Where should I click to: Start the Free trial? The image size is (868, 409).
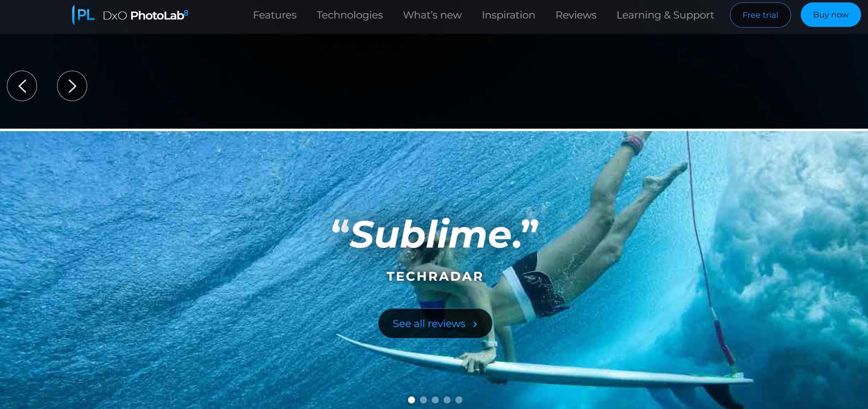760,15
